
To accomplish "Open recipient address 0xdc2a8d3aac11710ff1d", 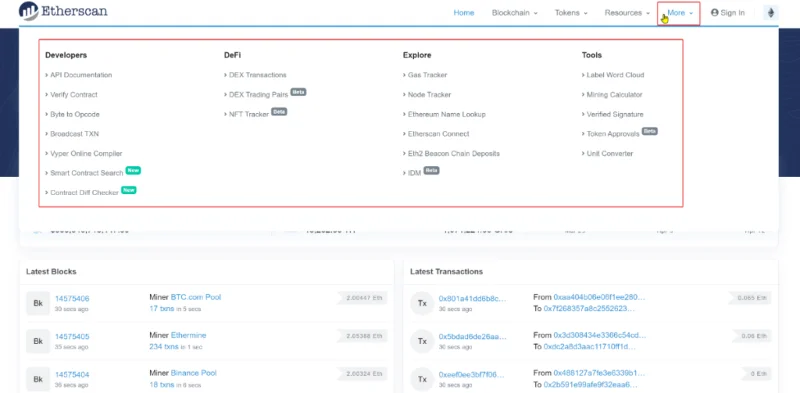I will pos(590,347).
